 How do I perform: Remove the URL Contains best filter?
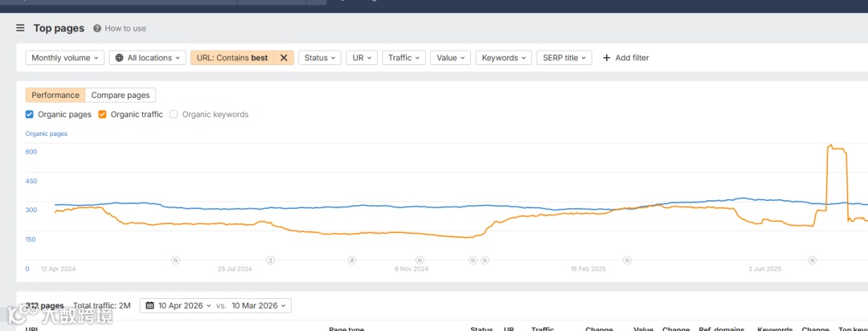point(284,58)
